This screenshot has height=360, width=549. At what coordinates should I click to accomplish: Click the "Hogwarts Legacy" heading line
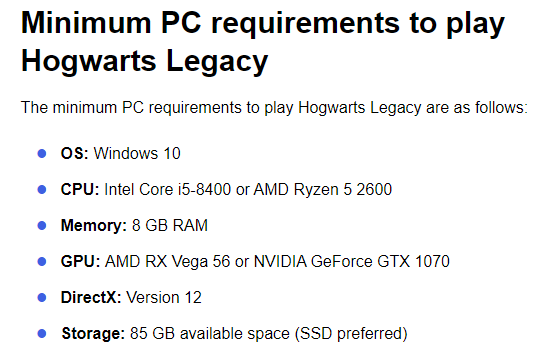[x=144, y=62]
